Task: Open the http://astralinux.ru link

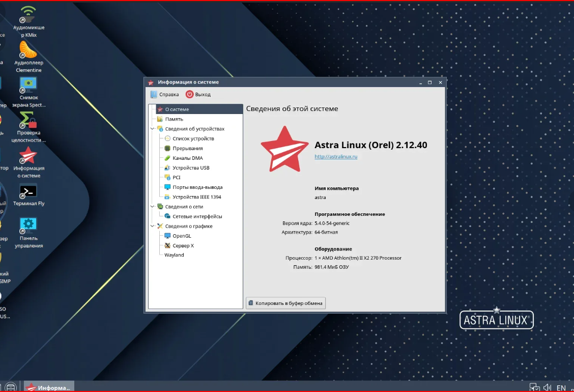Action: [x=336, y=156]
